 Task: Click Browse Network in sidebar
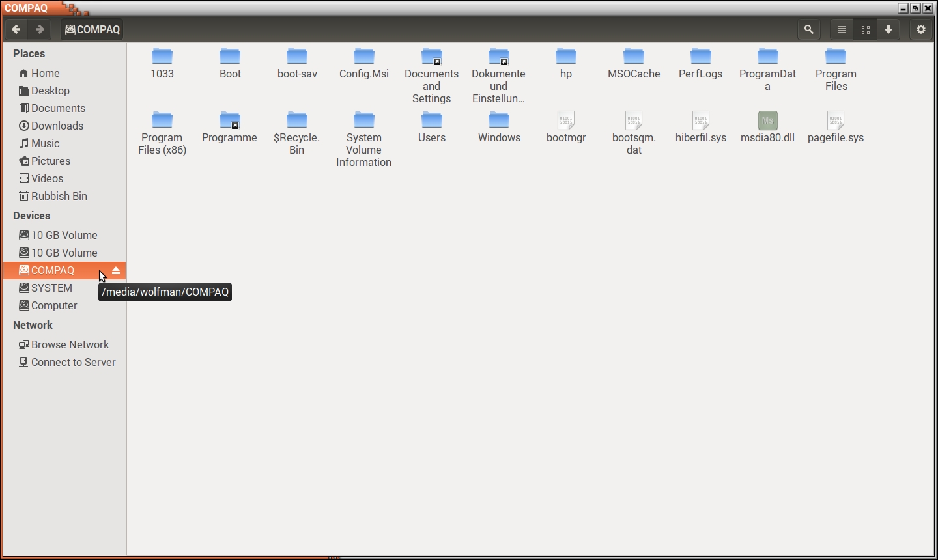(70, 344)
